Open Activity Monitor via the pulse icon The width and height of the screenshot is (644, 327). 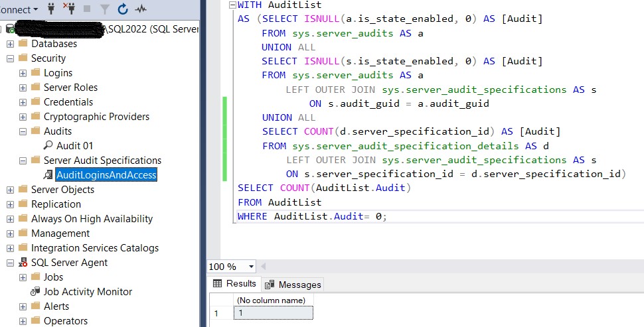[141, 9]
